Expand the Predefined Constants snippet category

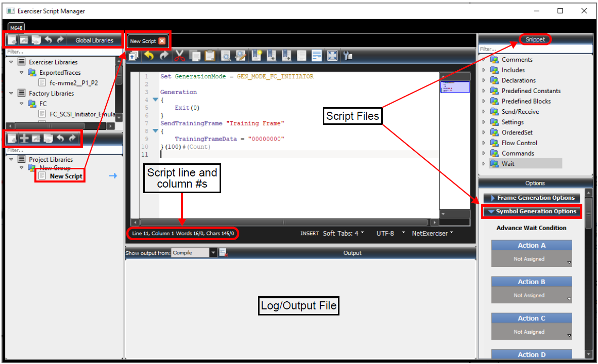click(484, 90)
